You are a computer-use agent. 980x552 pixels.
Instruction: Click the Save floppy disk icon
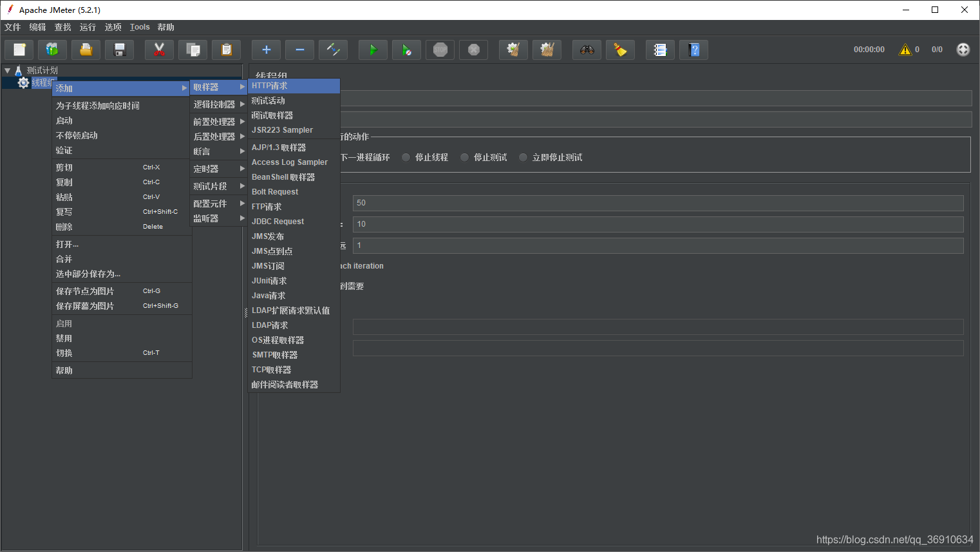(x=120, y=50)
